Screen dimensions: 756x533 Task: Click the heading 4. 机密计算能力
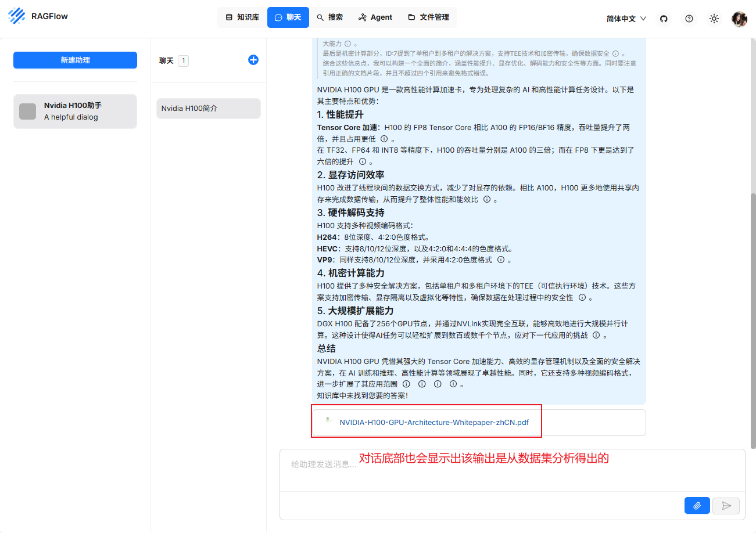(x=351, y=273)
